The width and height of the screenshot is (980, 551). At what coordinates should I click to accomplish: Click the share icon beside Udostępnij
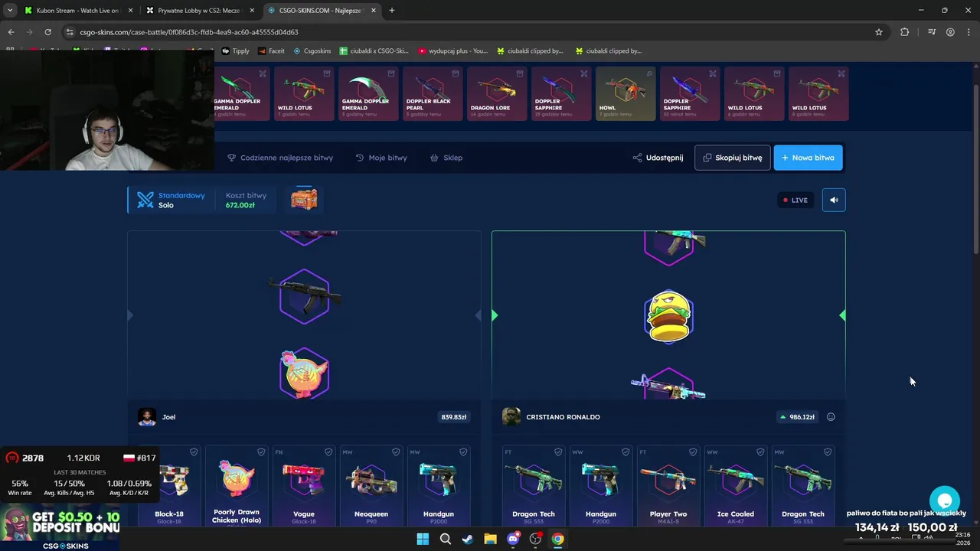637,158
